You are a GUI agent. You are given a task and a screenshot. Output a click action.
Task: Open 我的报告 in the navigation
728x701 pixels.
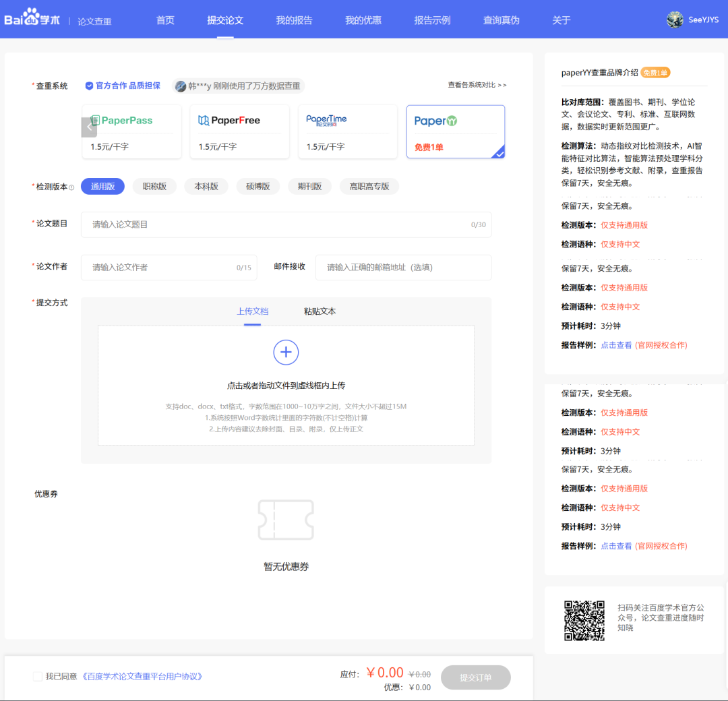pos(294,20)
